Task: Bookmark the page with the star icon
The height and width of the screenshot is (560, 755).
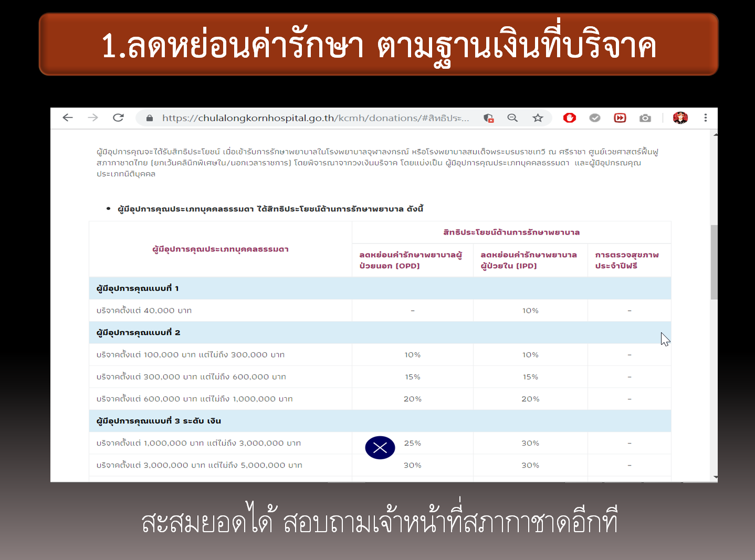Action: 538,118
